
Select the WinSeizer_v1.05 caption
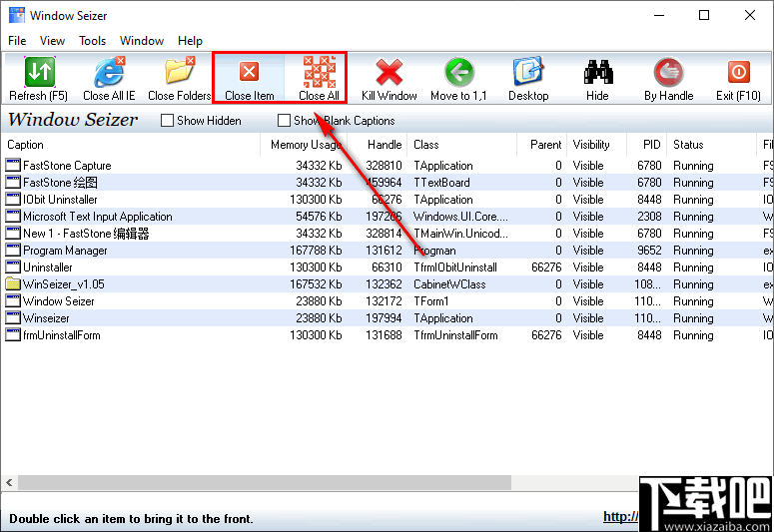pos(64,284)
